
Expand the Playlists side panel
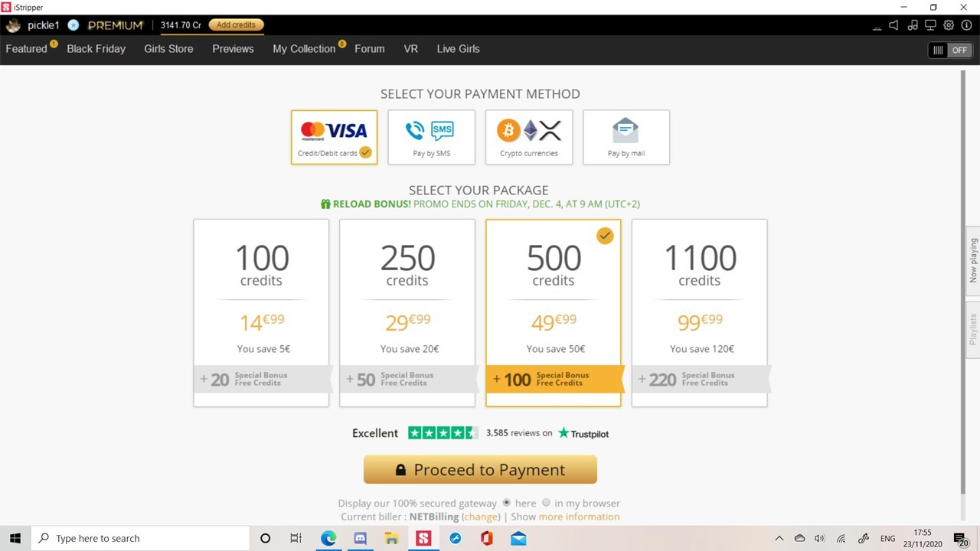pos(973,330)
